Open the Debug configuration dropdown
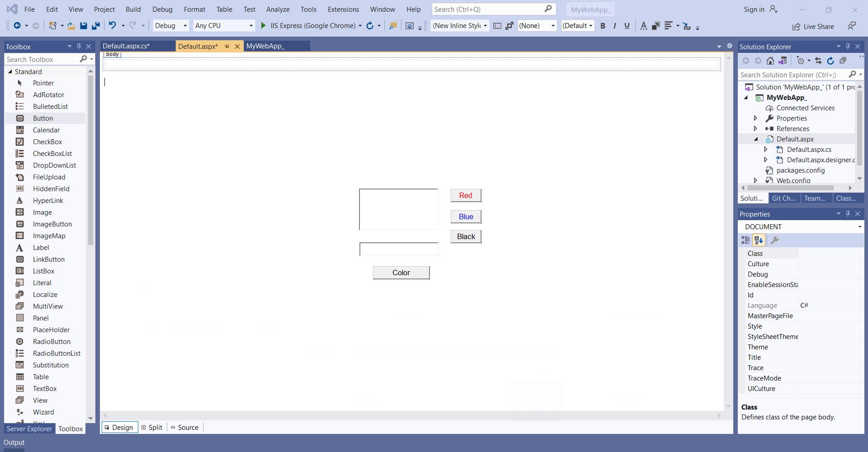This screenshot has height=452, width=868. pos(171,26)
